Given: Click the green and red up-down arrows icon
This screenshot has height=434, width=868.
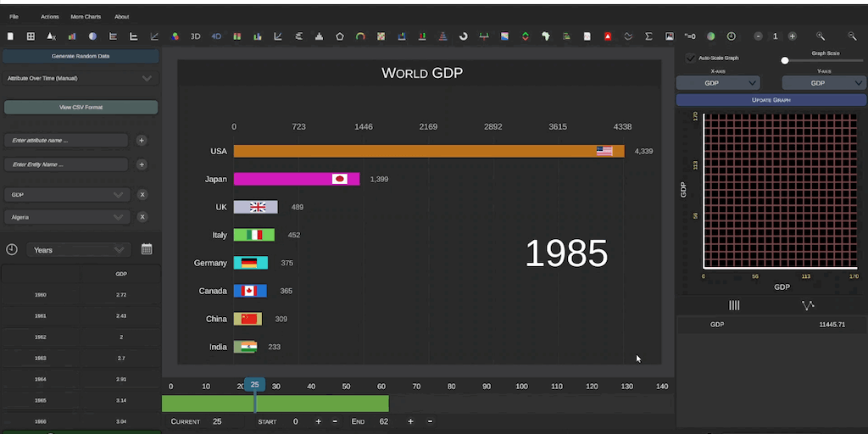Looking at the screenshot, I should coord(526,36).
